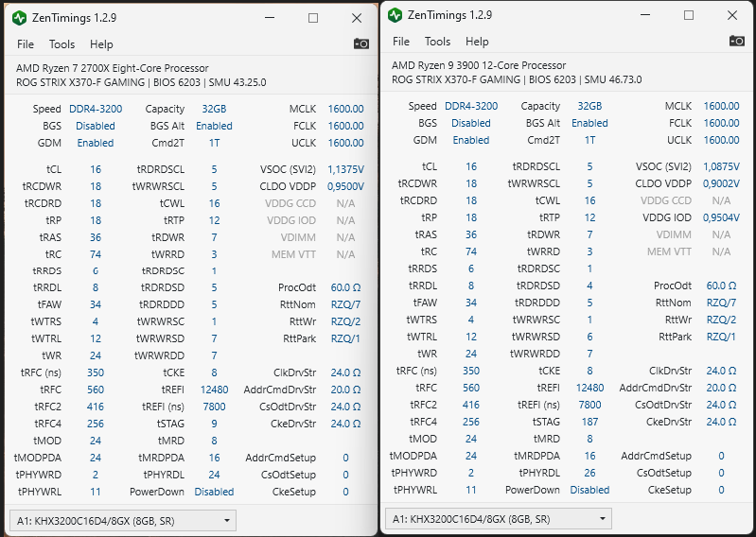Click the DDR4-3200 speed value in left window
Viewport: 756px width, 537px height.
pos(97,109)
